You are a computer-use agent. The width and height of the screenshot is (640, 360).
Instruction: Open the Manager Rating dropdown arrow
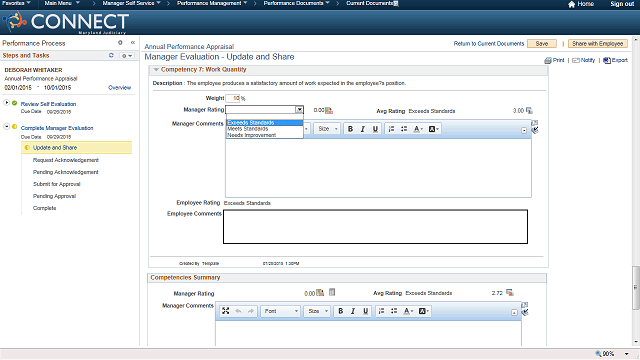click(300, 109)
